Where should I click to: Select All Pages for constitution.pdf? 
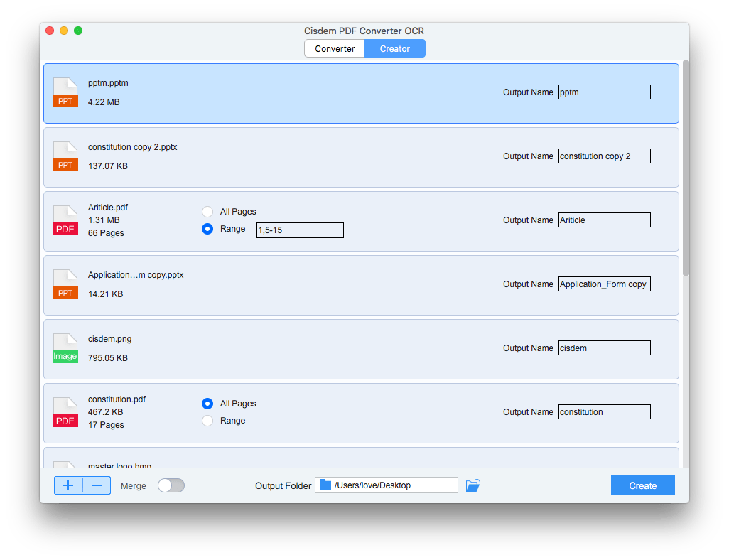coord(207,403)
